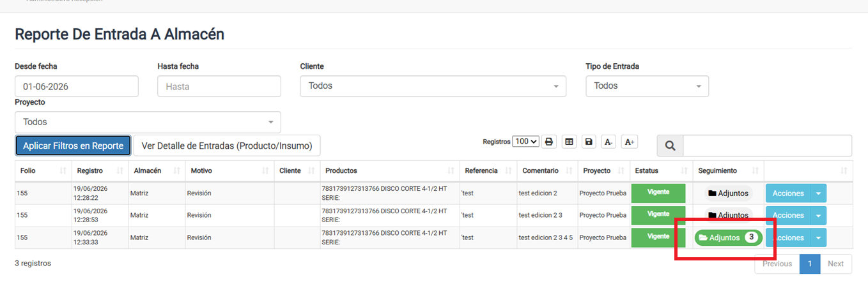The image size is (868, 300).
Task: Sort table by the Cliente column header
Action: 297,171
